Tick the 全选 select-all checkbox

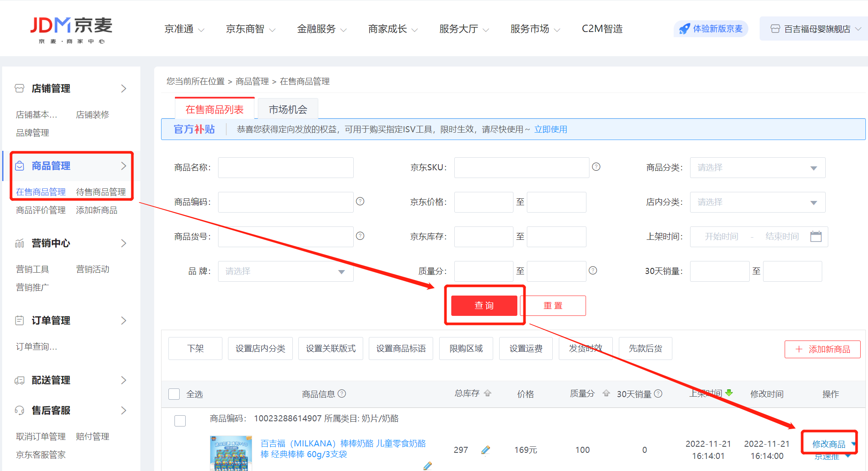174,394
